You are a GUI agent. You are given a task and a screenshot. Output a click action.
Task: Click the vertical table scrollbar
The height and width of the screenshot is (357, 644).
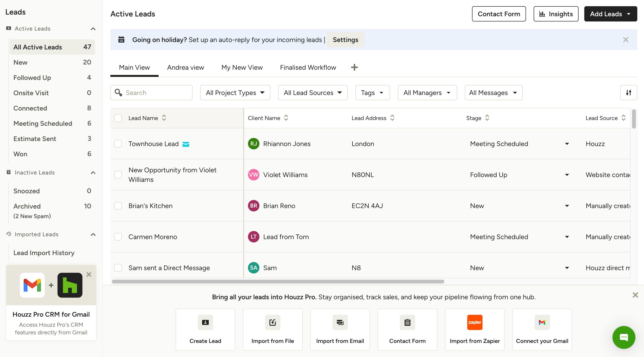pyautogui.click(x=634, y=119)
